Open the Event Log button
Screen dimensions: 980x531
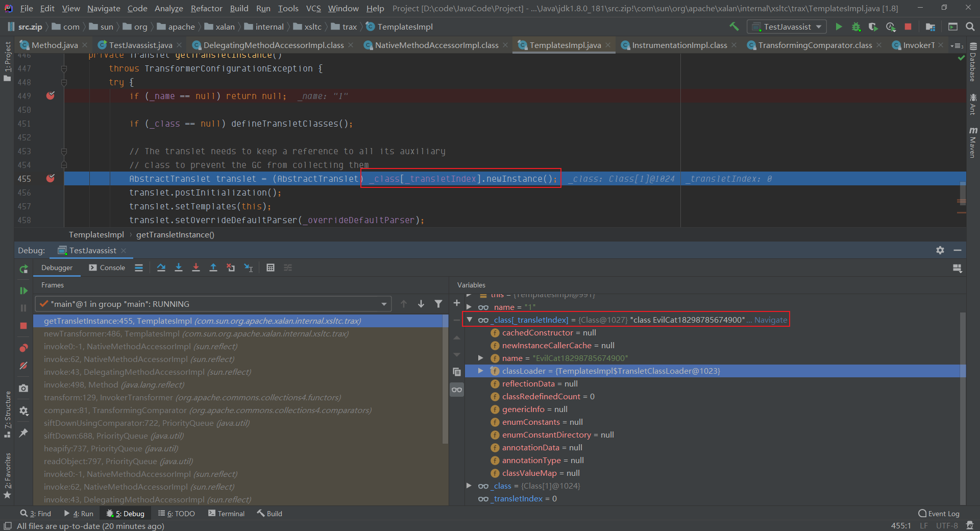click(x=939, y=514)
